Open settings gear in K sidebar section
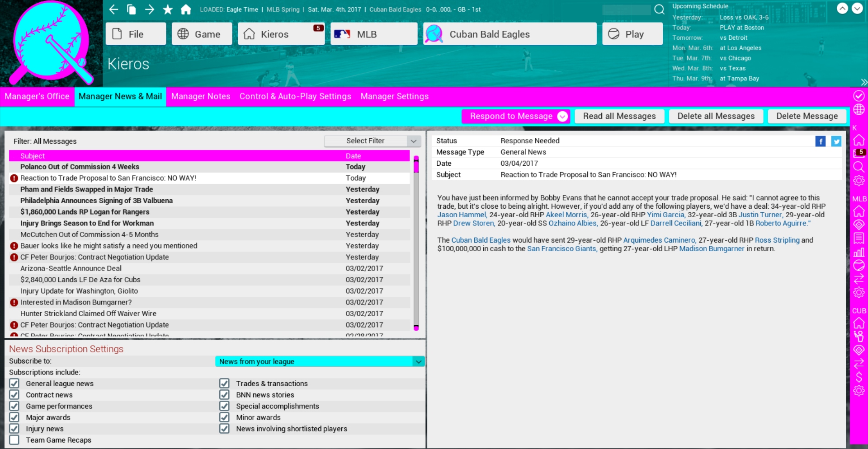 859,181
